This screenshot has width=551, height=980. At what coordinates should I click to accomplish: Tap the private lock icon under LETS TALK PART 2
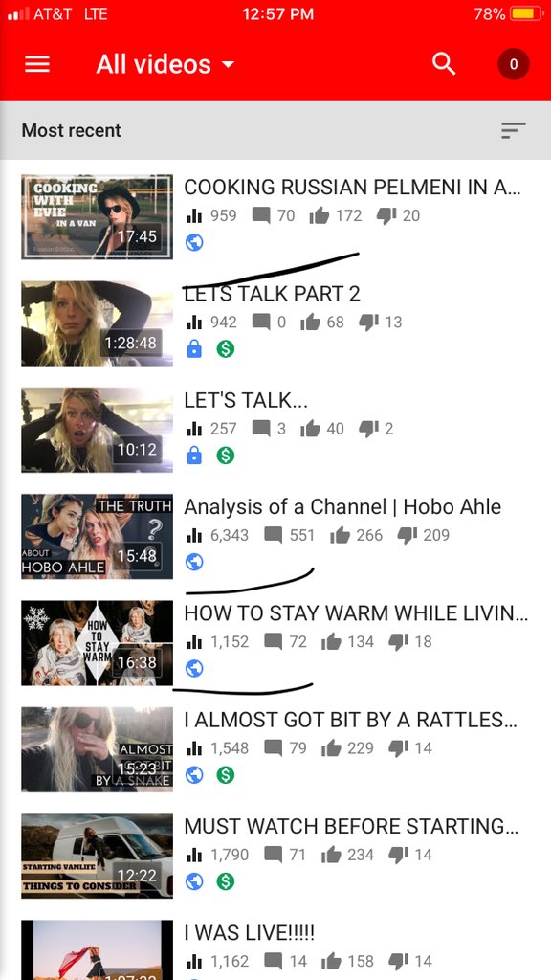coord(194,348)
